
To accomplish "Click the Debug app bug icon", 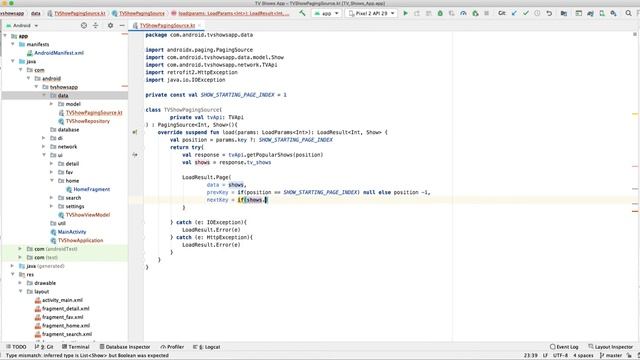I will pyautogui.click(x=440, y=13).
